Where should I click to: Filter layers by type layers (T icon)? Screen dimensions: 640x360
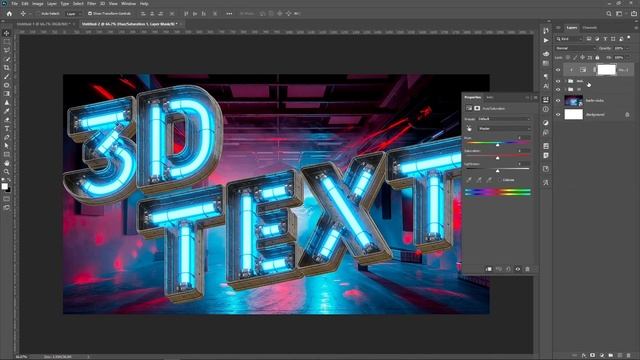605,39
